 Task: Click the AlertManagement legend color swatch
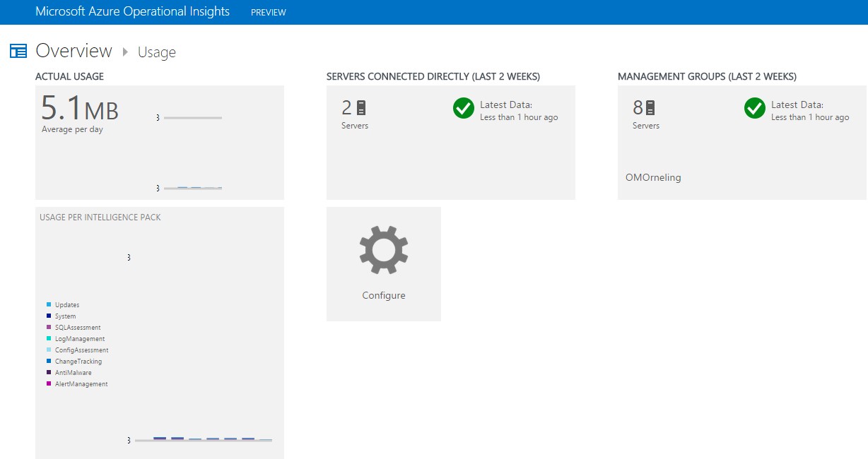49,383
